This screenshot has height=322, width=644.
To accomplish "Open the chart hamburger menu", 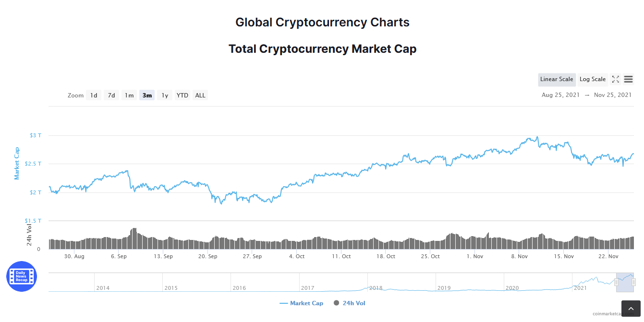I will [x=628, y=79].
